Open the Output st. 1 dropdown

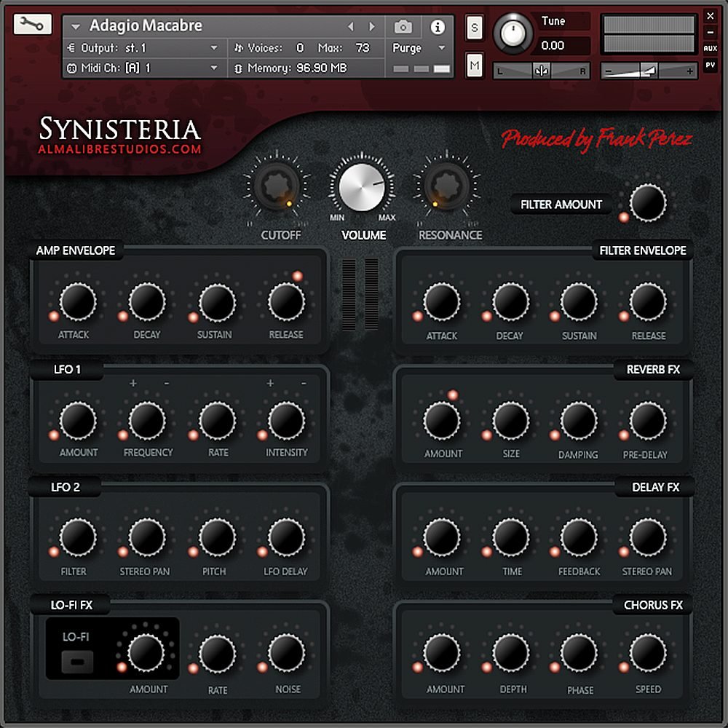(x=144, y=48)
